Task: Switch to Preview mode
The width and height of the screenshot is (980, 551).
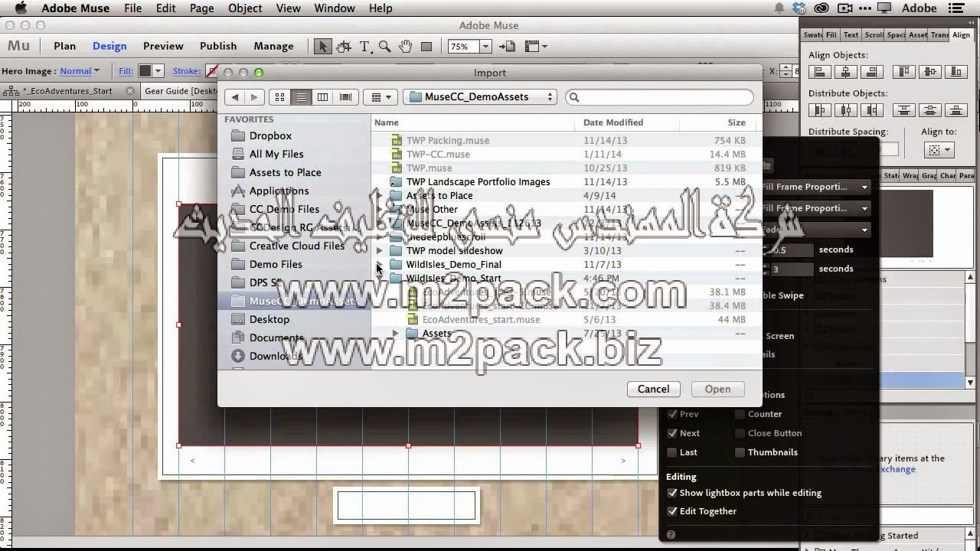Action: pyautogui.click(x=163, y=46)
